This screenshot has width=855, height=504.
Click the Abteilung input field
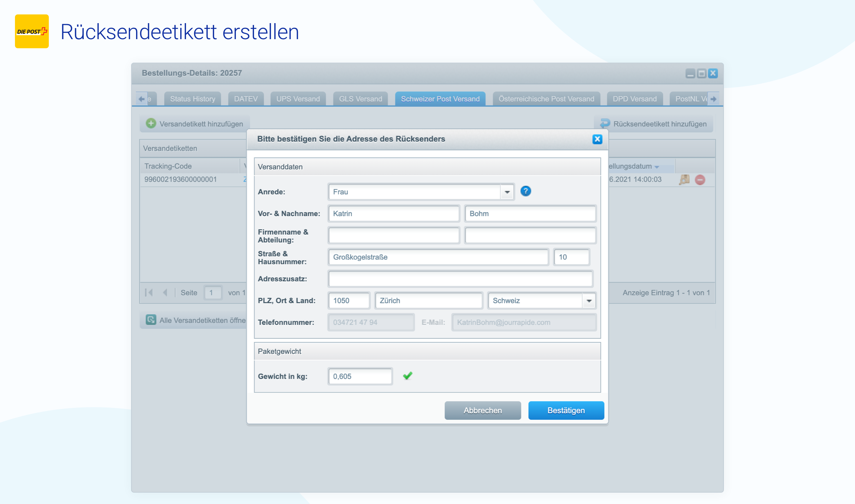[530, 235]
